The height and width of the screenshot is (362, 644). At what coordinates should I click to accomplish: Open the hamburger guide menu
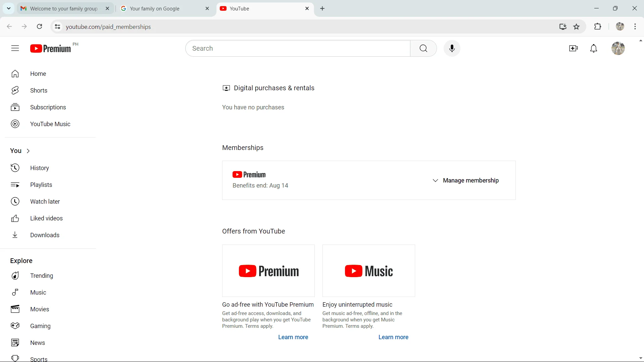tap(15, 48)
